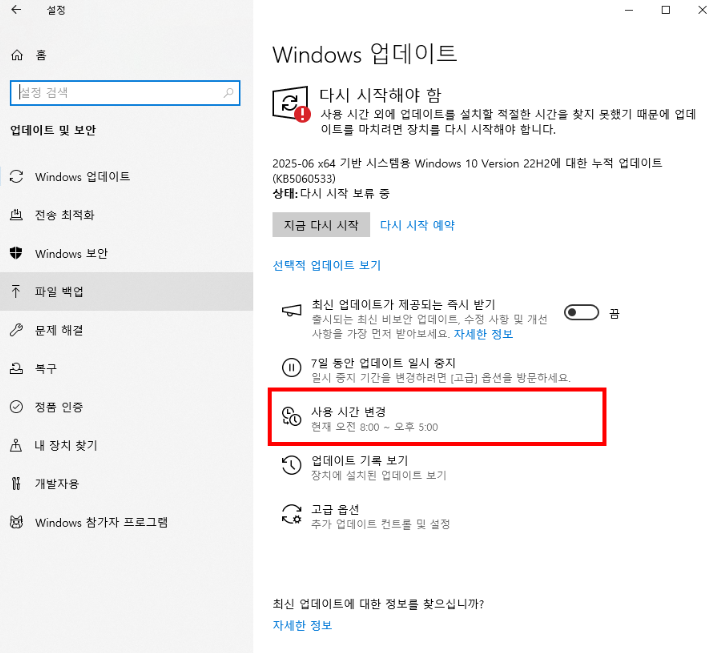Select 파일 백업 in the sidebar
This screenshot has height=653, width=717.
click(x=126, y=291)
